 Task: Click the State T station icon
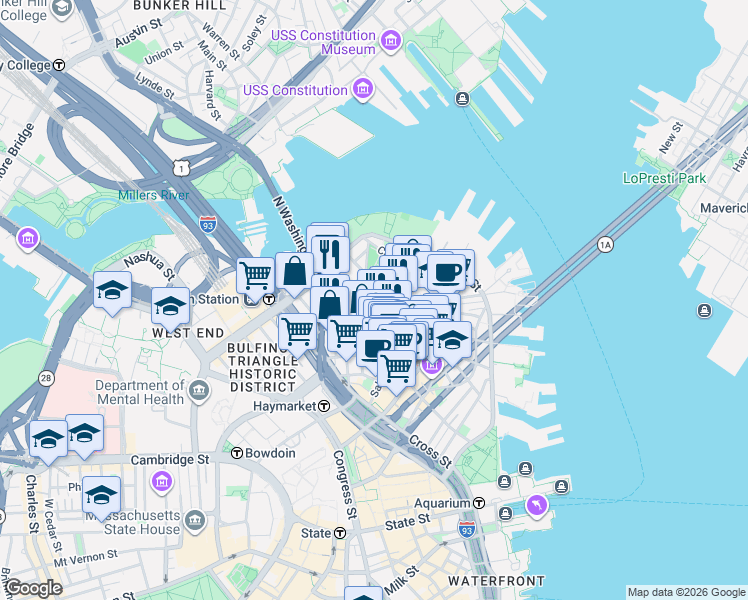(340, 533)
